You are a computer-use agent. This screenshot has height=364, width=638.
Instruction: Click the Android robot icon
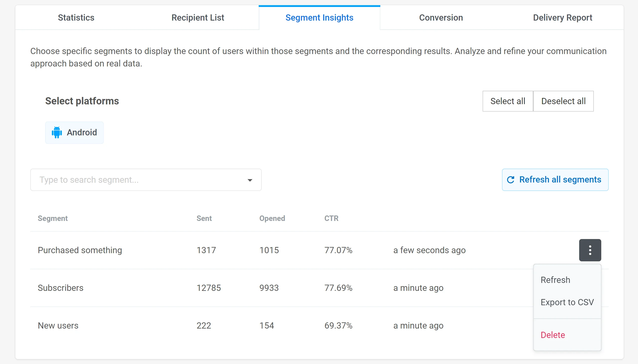pos(57,132)
